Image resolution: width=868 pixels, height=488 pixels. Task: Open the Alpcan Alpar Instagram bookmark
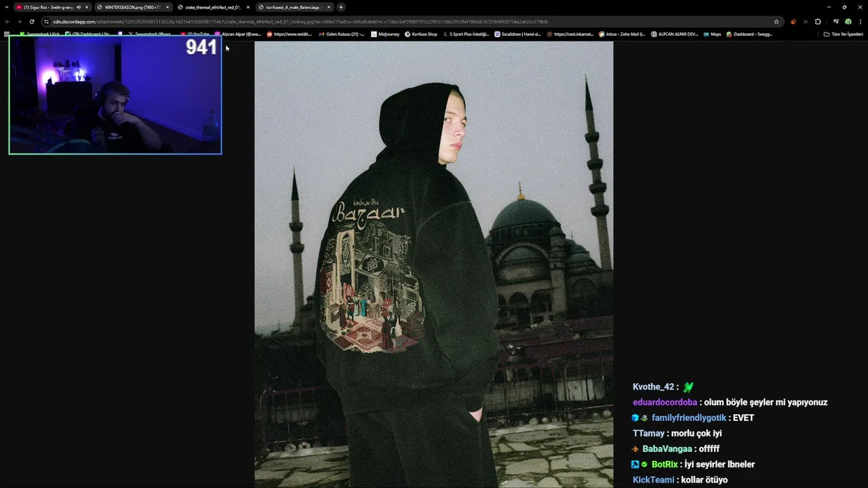tap(238, 34)
